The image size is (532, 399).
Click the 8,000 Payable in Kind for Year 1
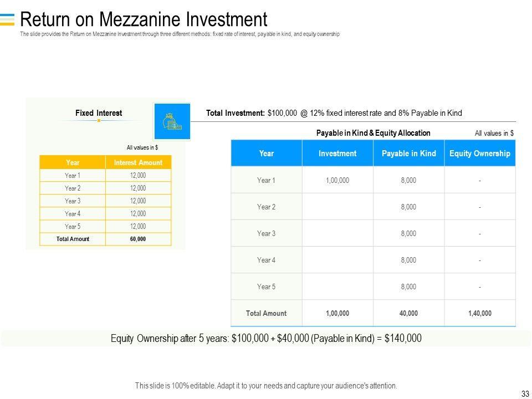[408, 180]
